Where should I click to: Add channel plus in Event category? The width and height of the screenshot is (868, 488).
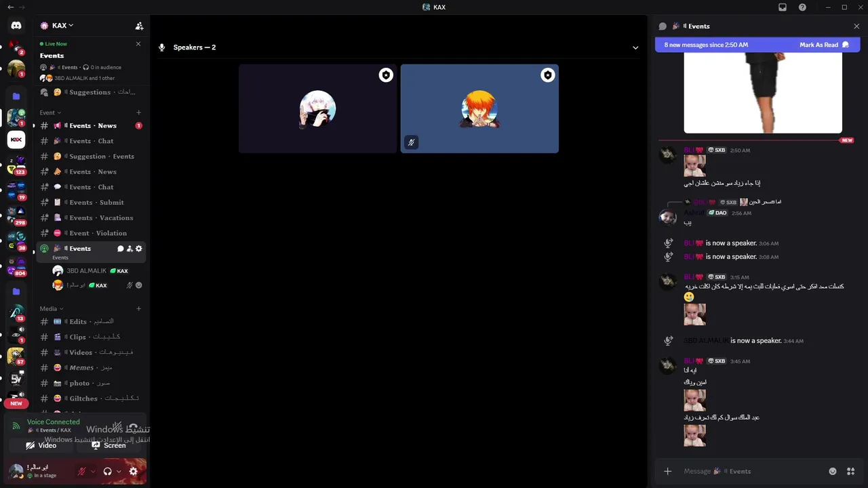click(x=139, y=113)
